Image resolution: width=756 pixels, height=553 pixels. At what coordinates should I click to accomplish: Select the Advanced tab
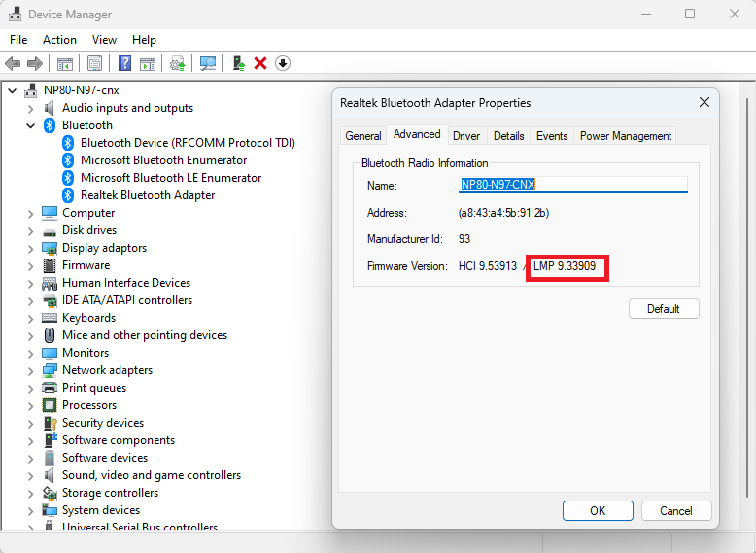(x=417, y=134)
